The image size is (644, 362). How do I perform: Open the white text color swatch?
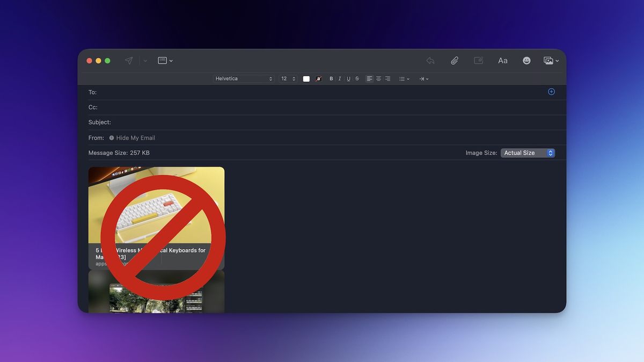(306, 79)
